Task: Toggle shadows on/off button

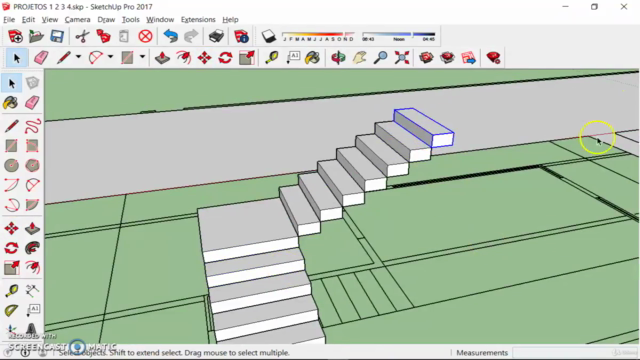Action: coord(269,36)
